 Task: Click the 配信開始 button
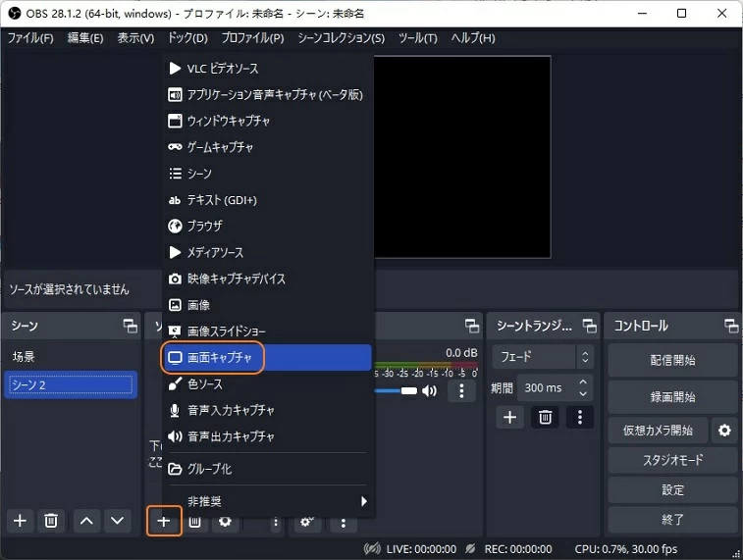pyautogui.click(x=673, y=360)
